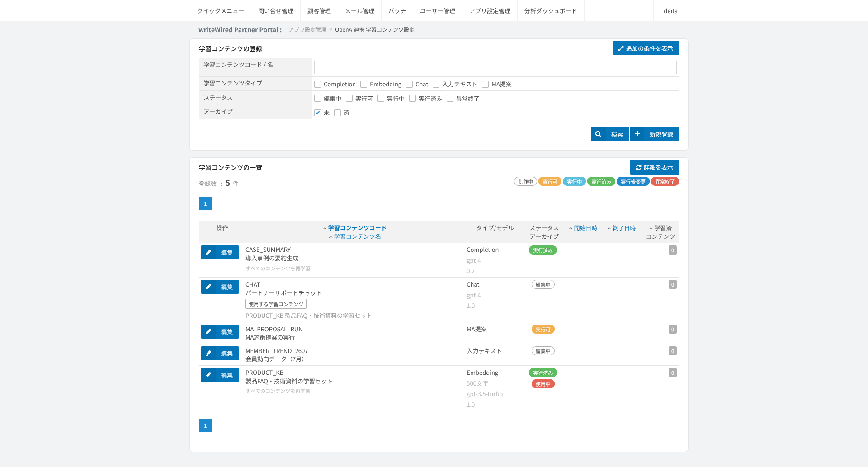The height and width of the screenshot is (467, 868).
Task: Click the アプリ設定管理 breadcrumb link
Action: point(307,29)
